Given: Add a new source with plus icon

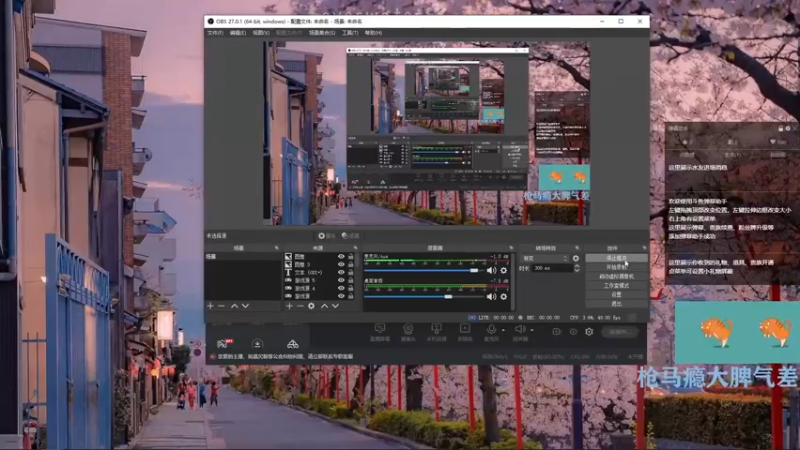Looking at the screenshot, I should coord(289,306).
